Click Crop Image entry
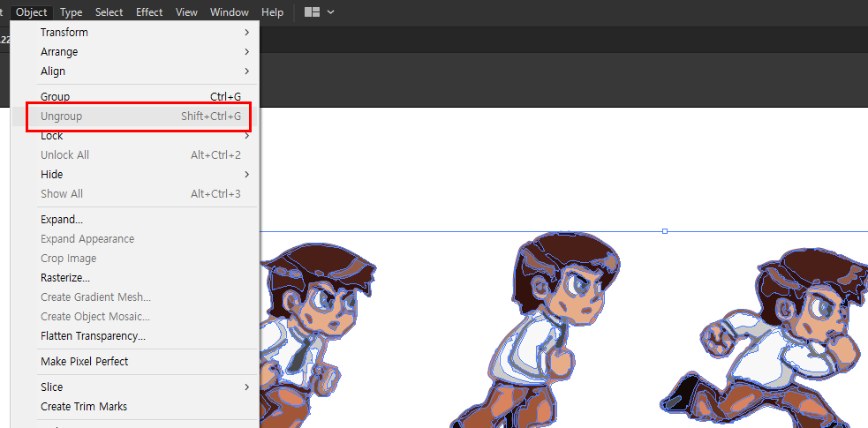Screen dimensions: 868x428 (x=134, y=259)
